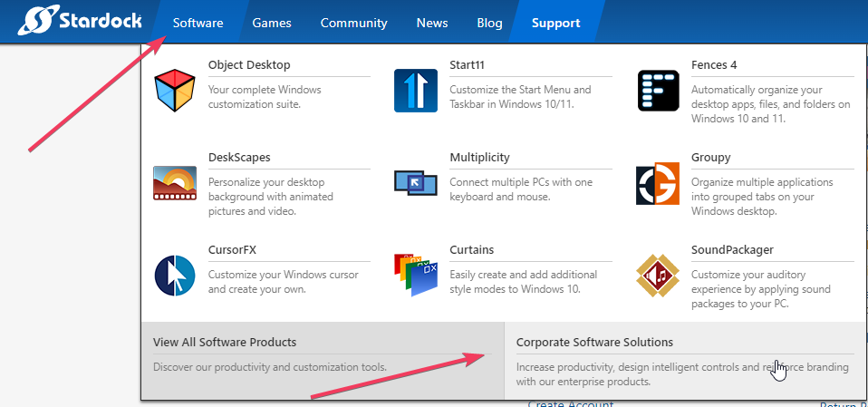Click the CursorFX cursor icon

click(x=175, y=276)
